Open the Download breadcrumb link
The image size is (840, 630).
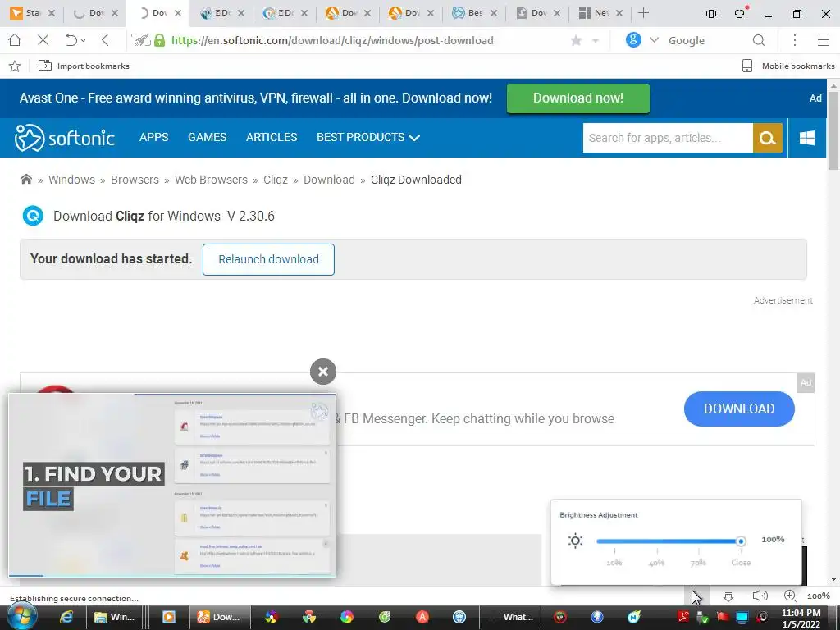point(329,180)
